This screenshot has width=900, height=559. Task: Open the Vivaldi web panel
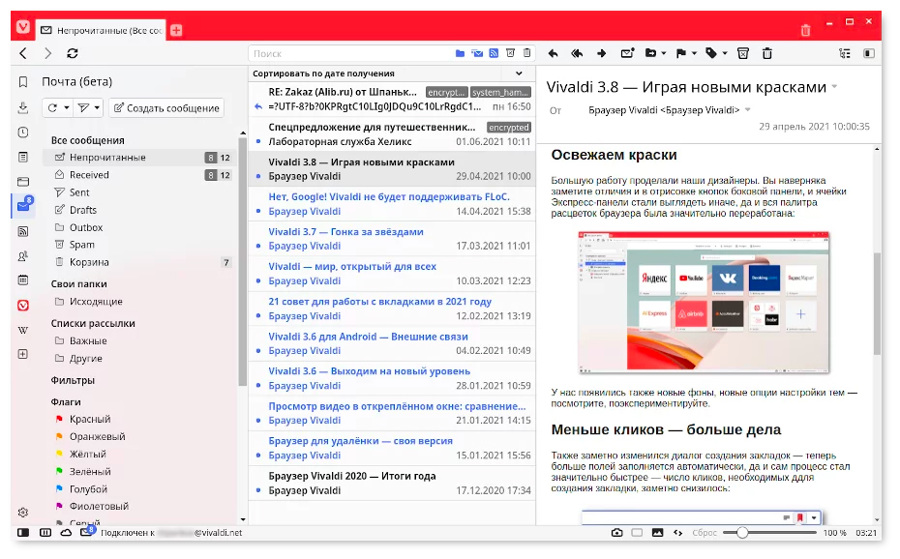point(23,305)
